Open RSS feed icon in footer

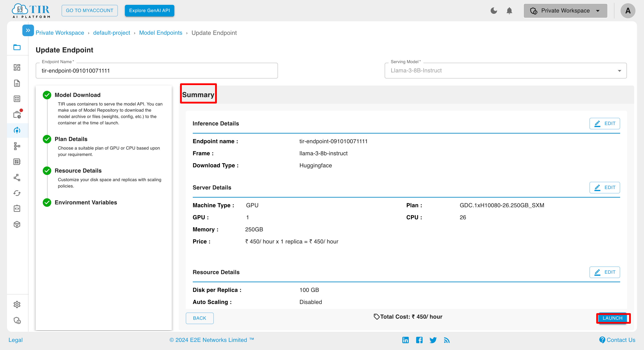(x=447, y=340)
